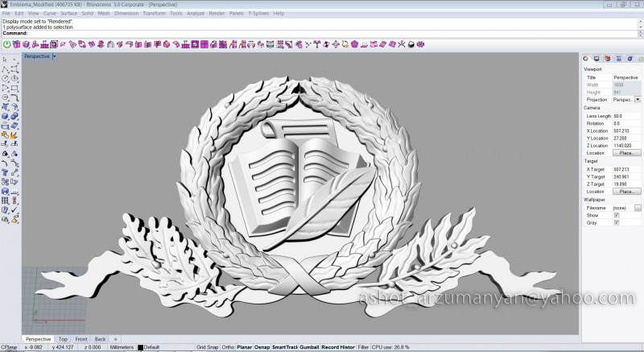The height and width of the screenshot is (352, 644).
Task: Open the Surface menu
Action: pyautogui.click(x=69, y=13)
